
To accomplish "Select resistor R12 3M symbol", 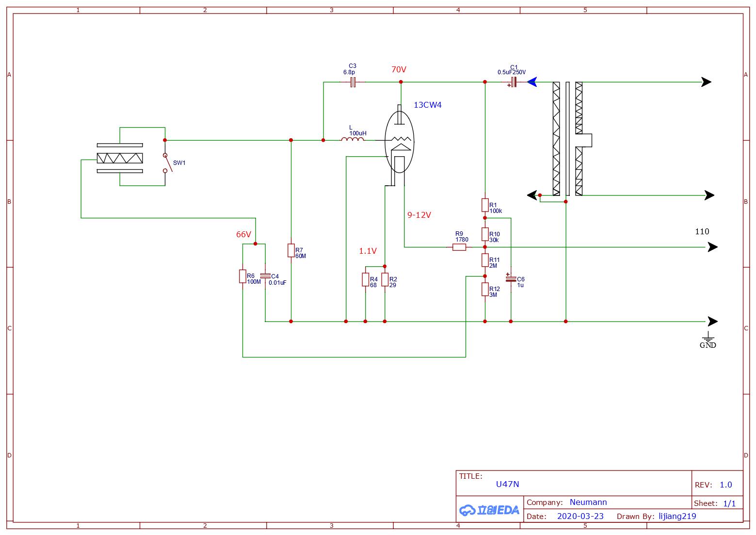I will (485, 289).
